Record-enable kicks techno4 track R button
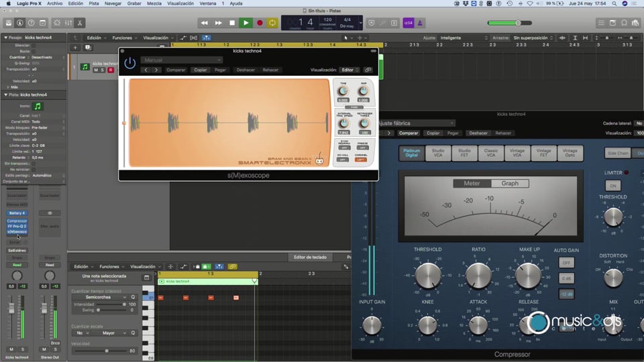644x362 pixels. [111, 70]
